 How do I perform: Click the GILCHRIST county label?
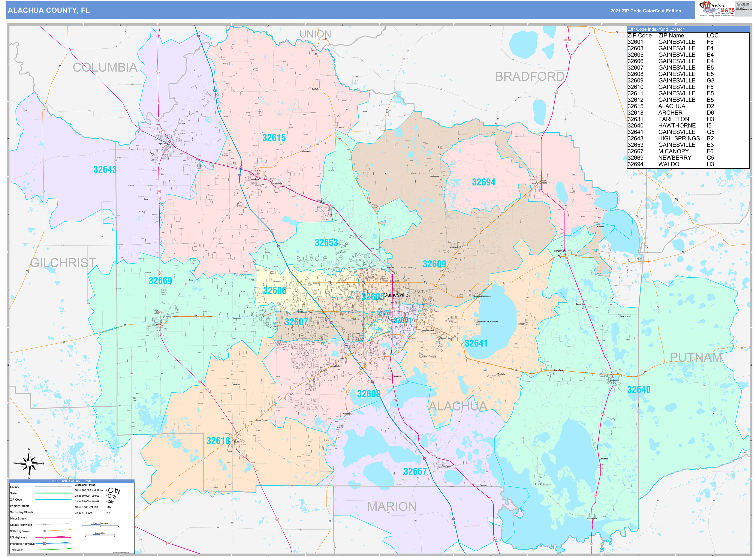tap(63, 263)
